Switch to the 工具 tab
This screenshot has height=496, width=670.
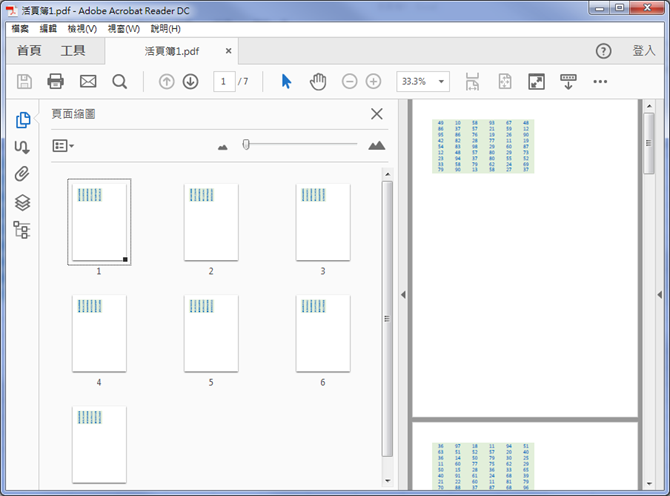[x=73, y=51]
